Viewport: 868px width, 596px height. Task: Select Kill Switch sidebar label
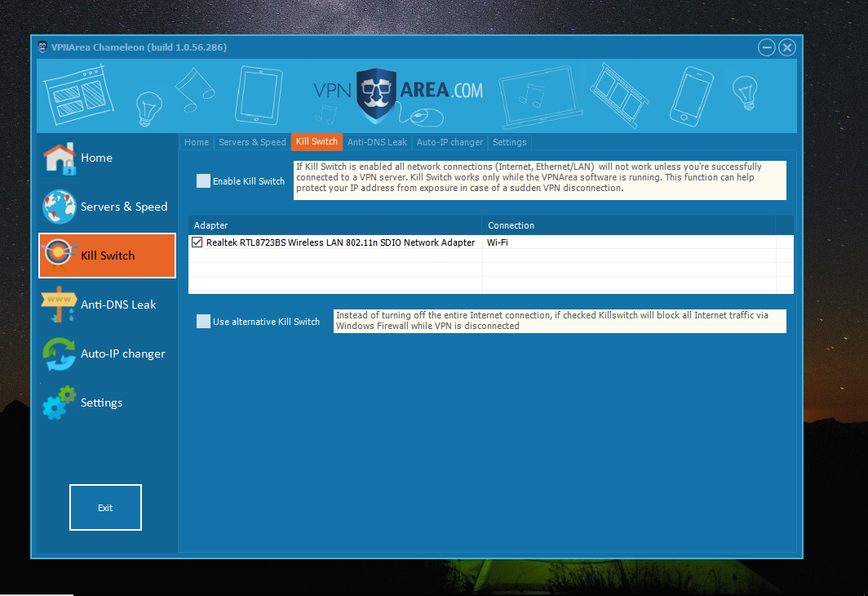click(x=108, y=256)
